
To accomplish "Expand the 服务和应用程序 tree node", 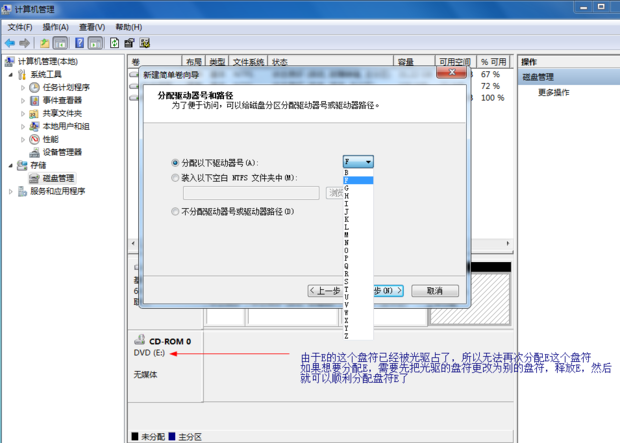I will tap(11, 191).
